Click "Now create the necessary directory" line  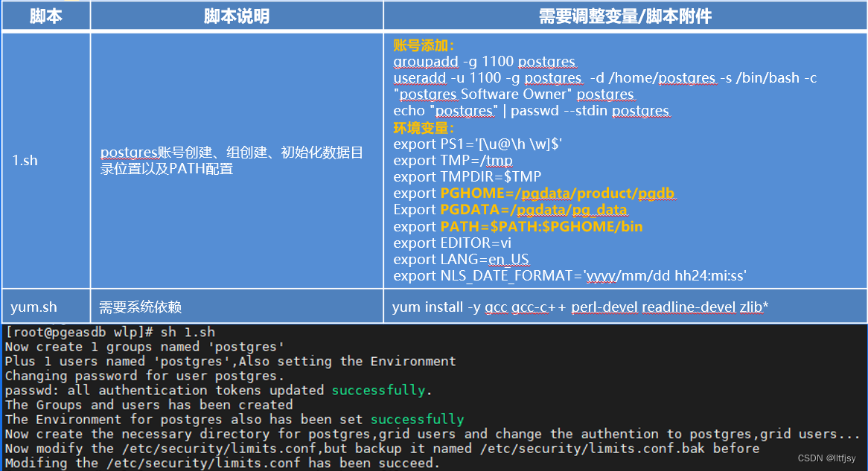pyautogui.click(x=433, y=433)
